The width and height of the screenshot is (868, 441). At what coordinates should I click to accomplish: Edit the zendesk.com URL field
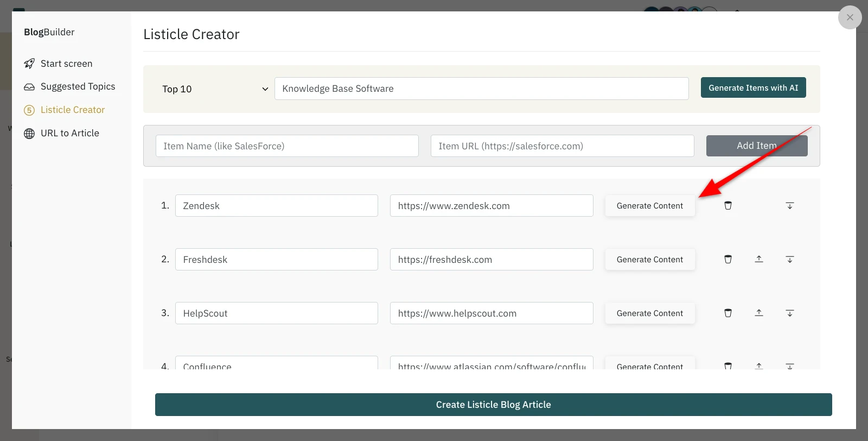(492, 206)
